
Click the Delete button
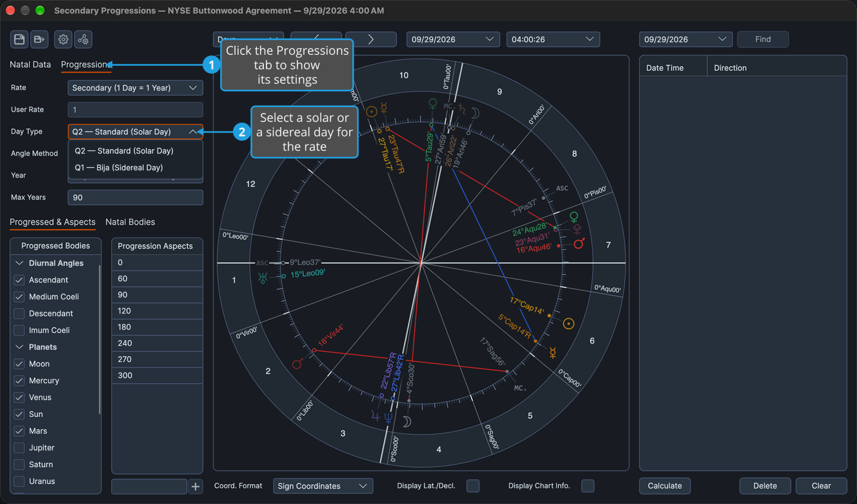coord(765,486)
